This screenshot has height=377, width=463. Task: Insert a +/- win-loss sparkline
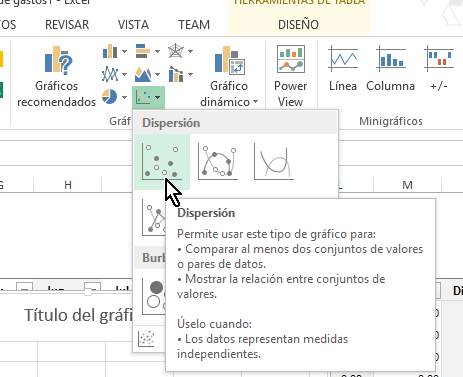(439, 69)
